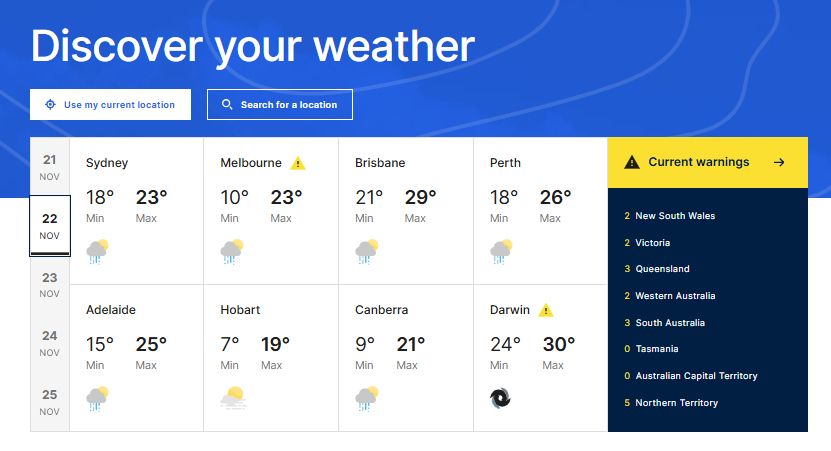Open Queensland warnings link
The width and height of the screenshot is (831, 451).
[664, 269]
